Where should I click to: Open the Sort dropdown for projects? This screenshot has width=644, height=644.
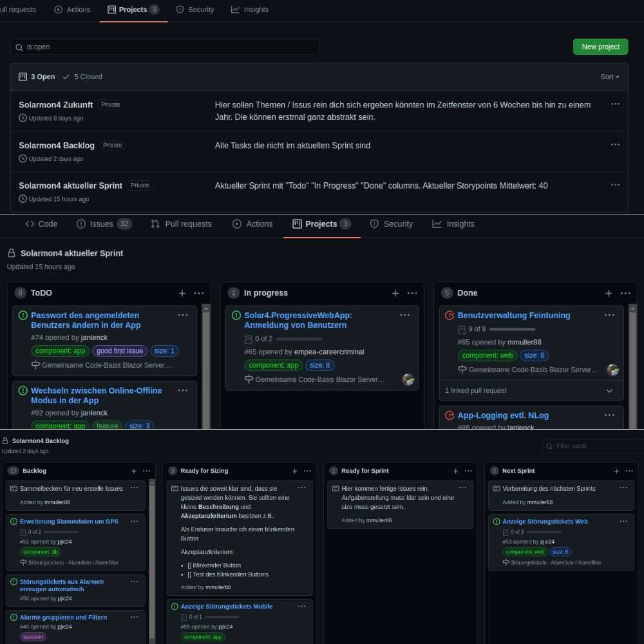coord(608,77)
